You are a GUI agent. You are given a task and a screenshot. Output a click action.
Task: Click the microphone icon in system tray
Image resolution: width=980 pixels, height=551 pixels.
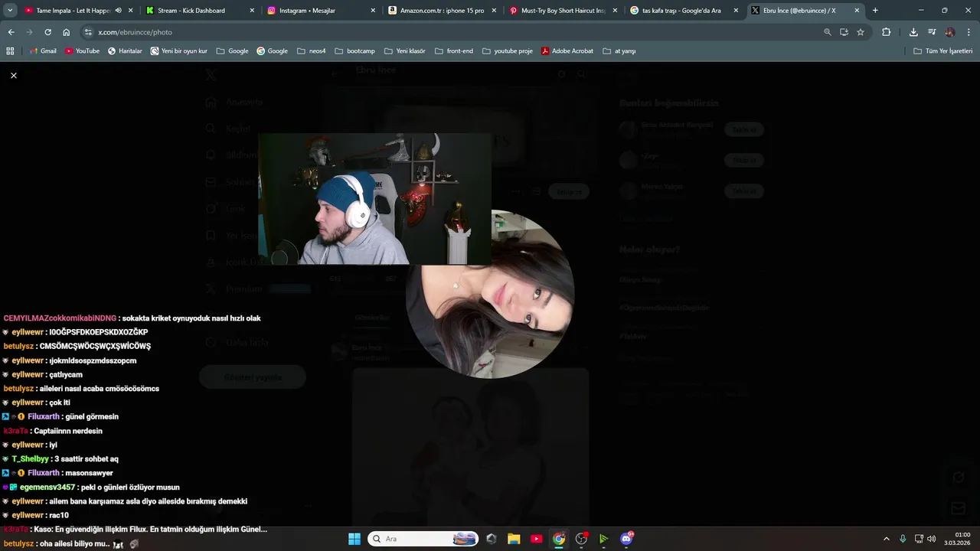tap(903, 539)
